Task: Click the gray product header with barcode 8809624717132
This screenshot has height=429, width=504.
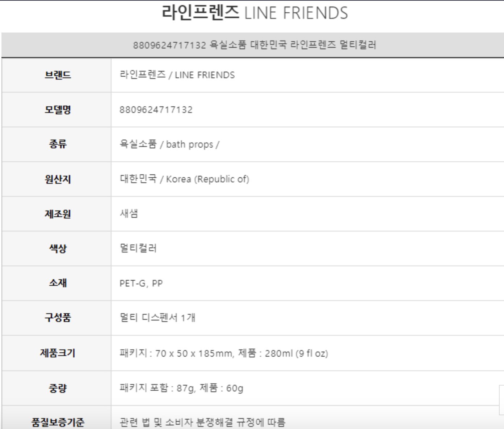Action: 254,45
